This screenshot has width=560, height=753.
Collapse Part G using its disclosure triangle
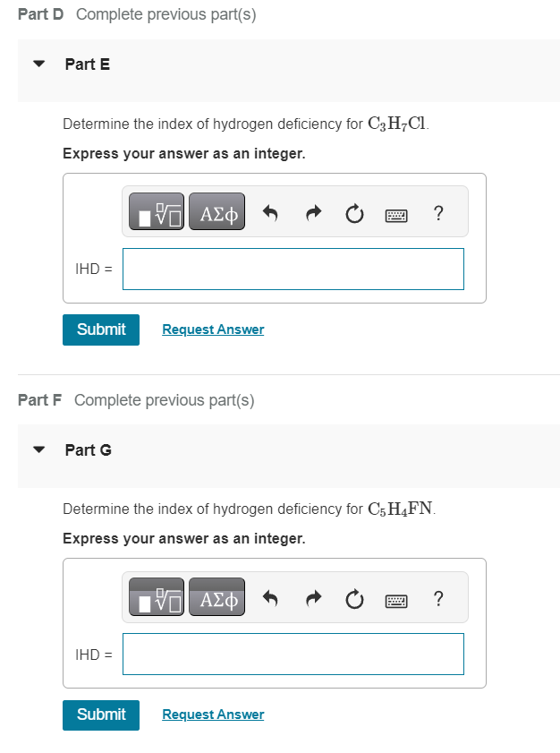tap(38, 449)
